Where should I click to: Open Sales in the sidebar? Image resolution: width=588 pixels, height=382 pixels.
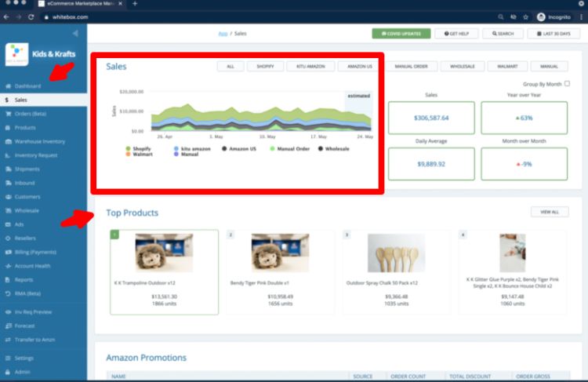click(43, 100)
